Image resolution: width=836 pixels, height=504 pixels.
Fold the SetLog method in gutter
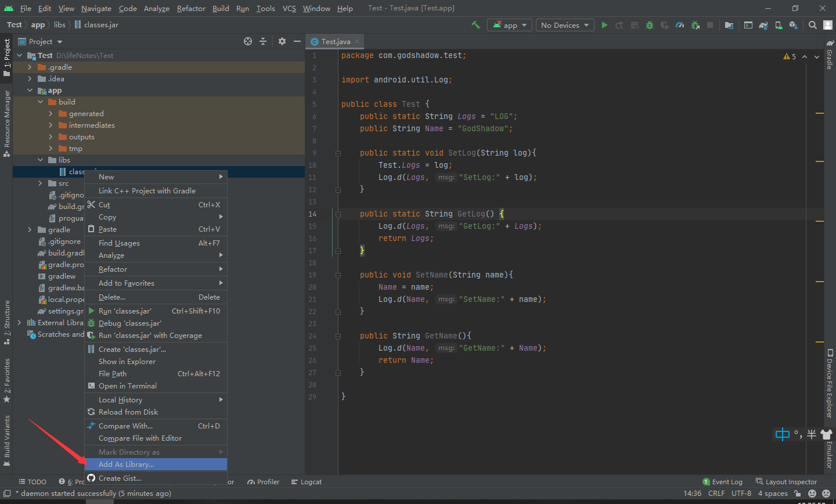(338, 153)
